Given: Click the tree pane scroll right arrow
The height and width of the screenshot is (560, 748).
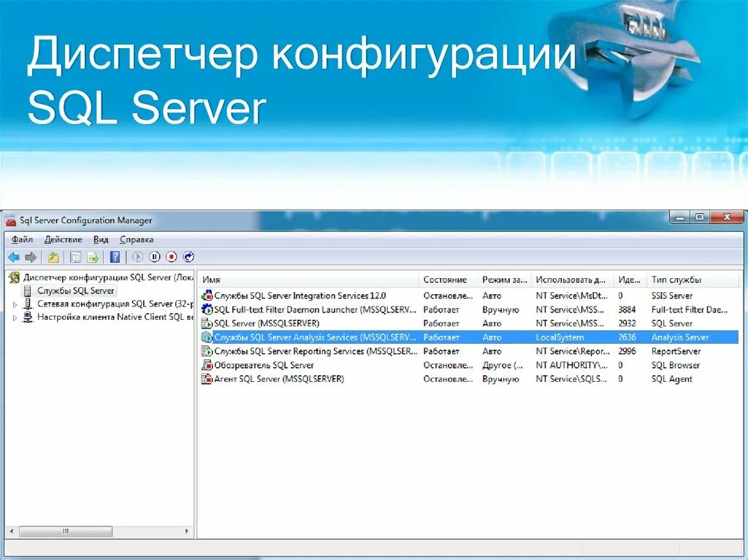Looking at the screenshot, I should (x=187, y=531).
